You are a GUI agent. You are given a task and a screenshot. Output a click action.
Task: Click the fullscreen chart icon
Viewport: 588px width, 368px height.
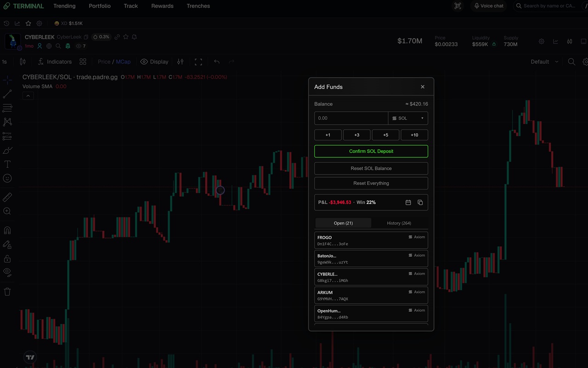point(198,62)
